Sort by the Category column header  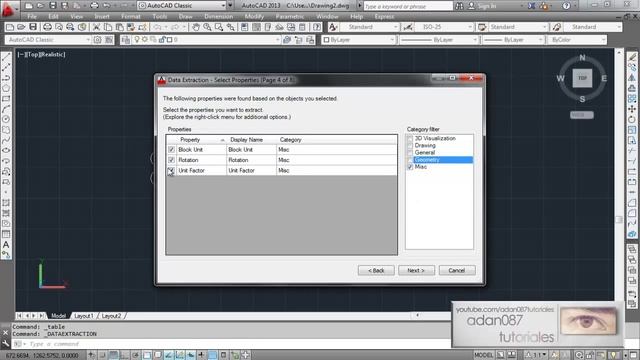point(336,140)
